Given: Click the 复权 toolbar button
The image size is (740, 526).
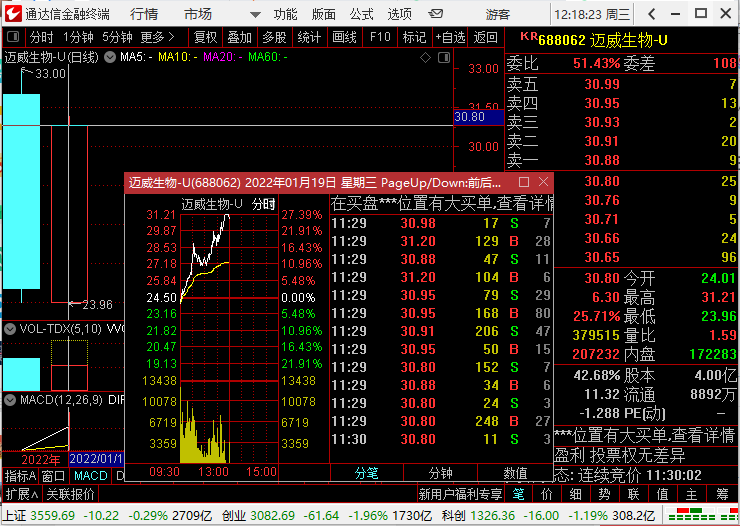Looking at the screenshot, I should point(205,37).
